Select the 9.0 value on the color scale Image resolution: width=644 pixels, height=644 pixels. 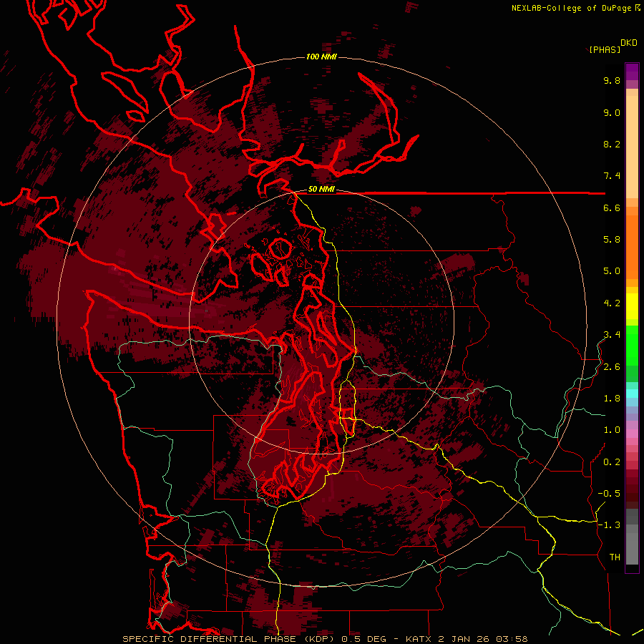coord(612,112)
